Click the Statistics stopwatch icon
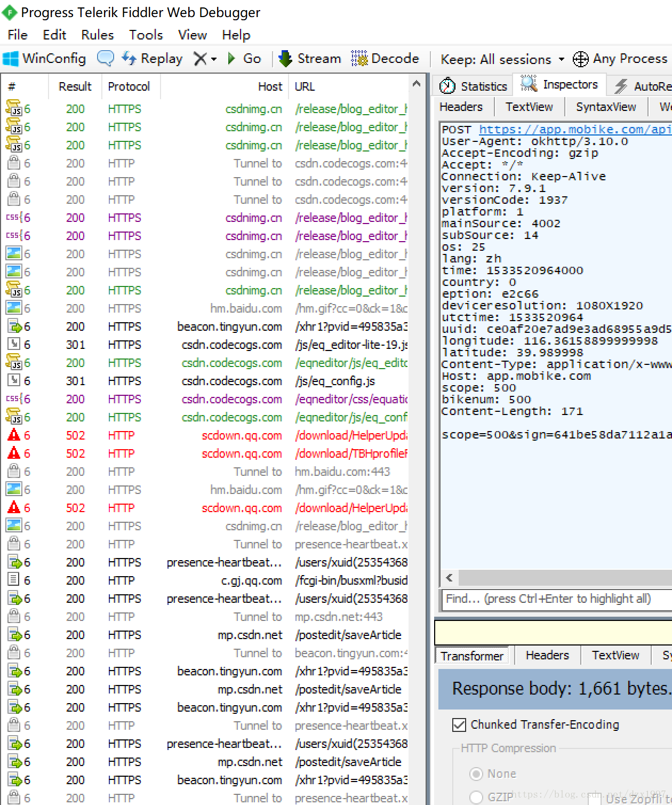 (447, 86)
